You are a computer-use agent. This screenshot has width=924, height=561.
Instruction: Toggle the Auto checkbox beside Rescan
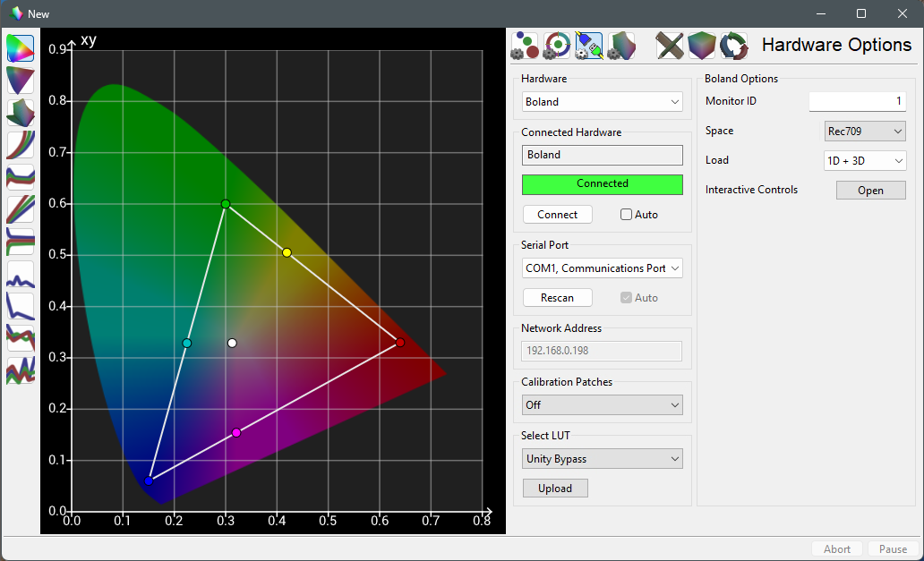pyautogui.click(x=627, y=298)
